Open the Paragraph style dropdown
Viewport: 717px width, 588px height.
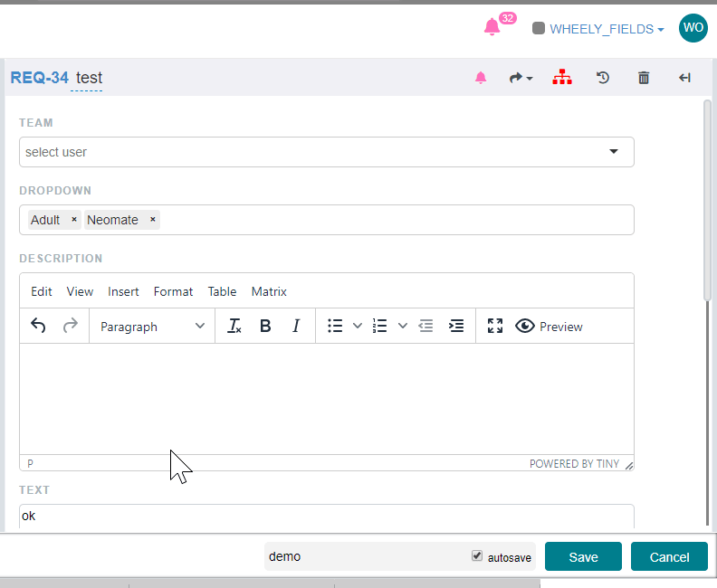pyautogui.click(x=152, y=327)
